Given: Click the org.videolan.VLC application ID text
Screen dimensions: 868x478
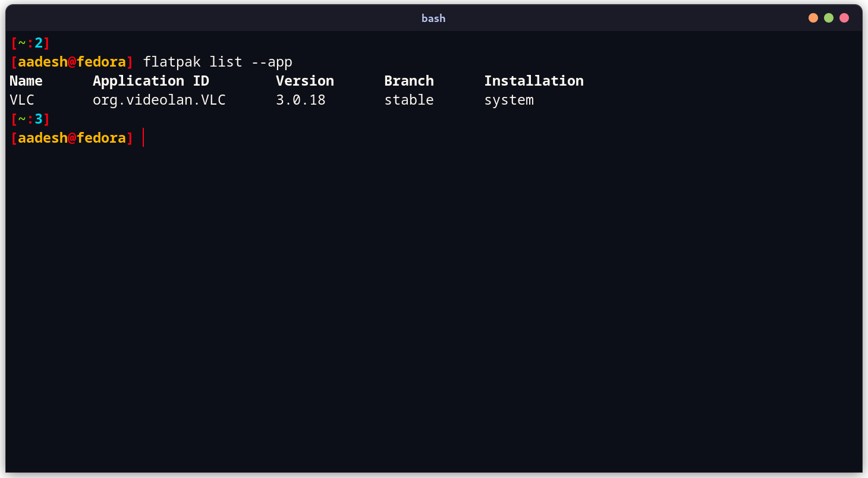Looking at the screenshot, I should pos(159,99).
